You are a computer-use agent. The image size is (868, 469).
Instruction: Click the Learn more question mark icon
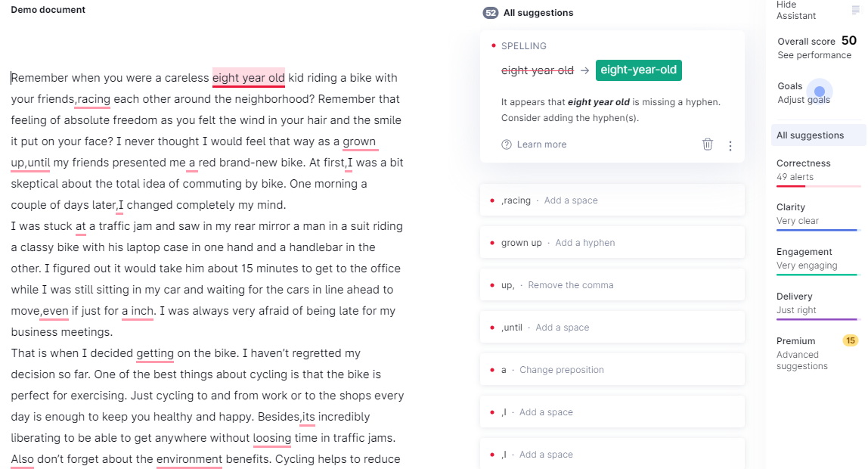pos(506,144)
